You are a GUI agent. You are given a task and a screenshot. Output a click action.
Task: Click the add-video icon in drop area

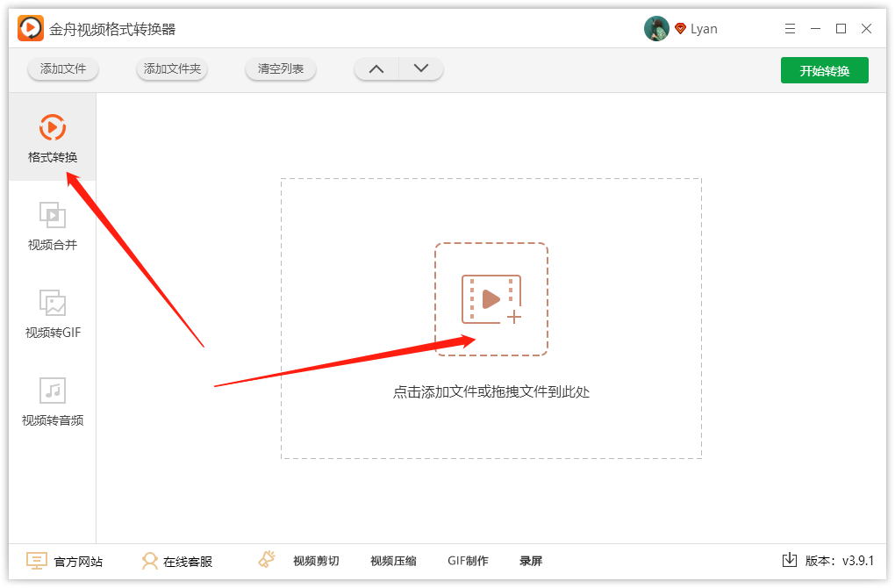490,300
